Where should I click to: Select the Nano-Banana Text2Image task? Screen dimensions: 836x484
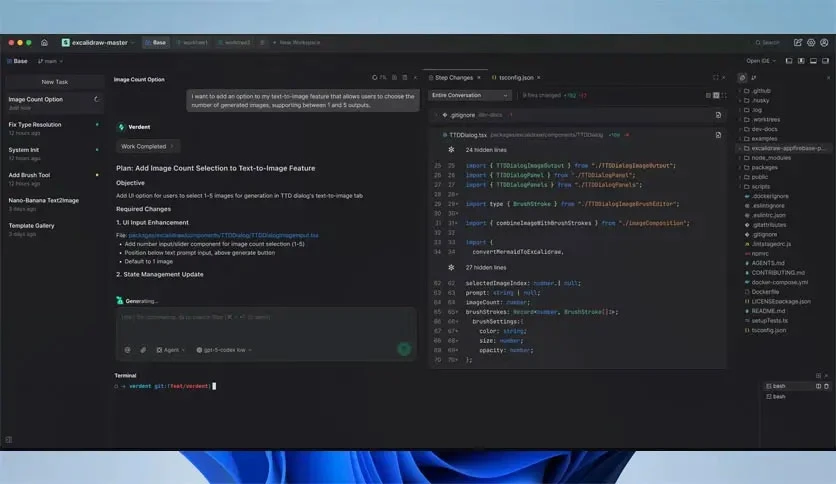[55, 204]
